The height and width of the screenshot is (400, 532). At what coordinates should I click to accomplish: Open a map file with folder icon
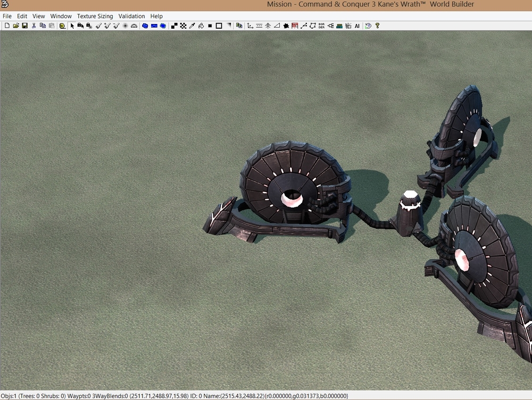tap(16, 26)
